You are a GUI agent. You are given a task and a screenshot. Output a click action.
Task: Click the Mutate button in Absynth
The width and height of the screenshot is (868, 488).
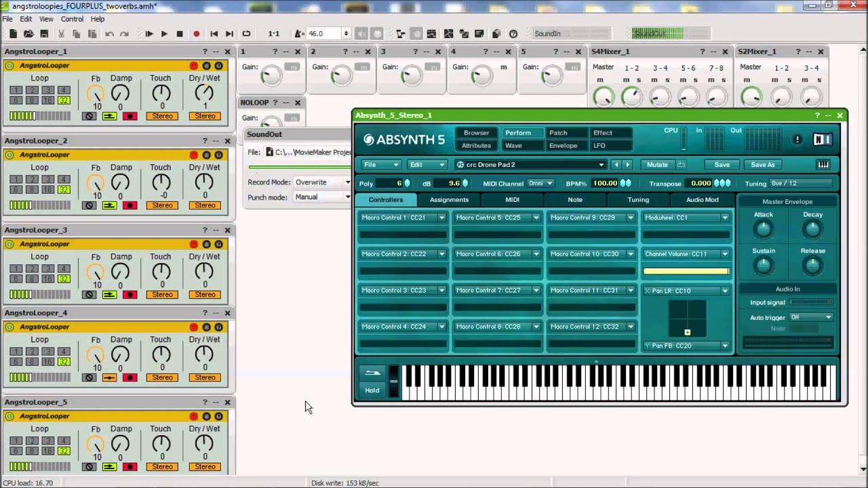coord(657,165)
